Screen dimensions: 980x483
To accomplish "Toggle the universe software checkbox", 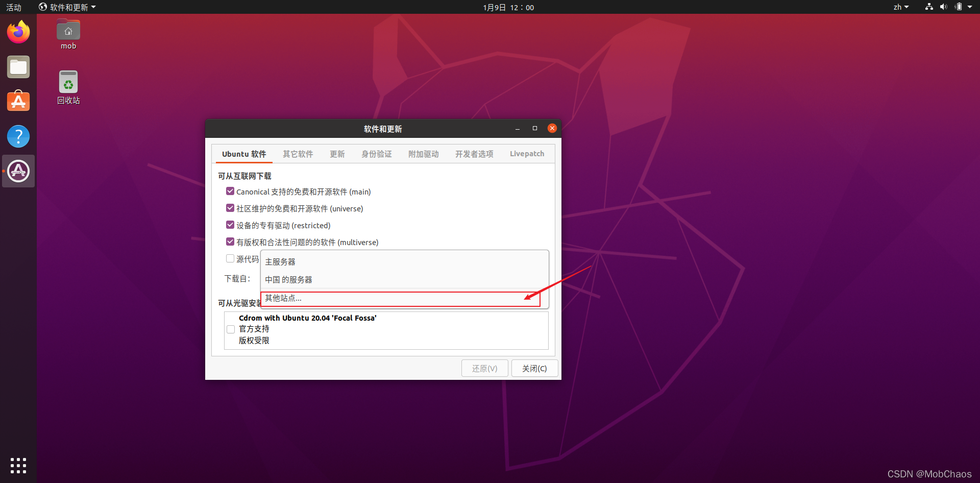I will 230,208.
